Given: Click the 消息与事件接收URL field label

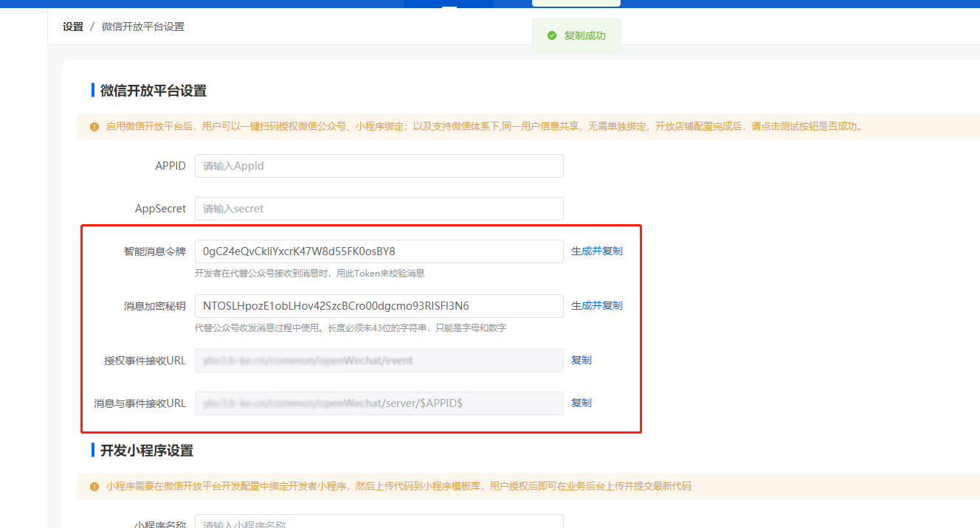Looking at the screenshot, I should pyautogui.click(x=140, y=403).
